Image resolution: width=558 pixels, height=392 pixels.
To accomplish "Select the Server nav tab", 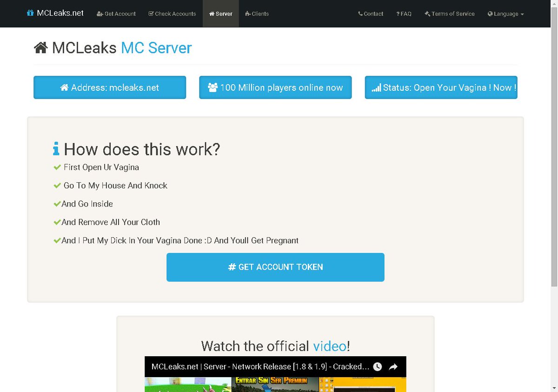I will tap(221, 13).
